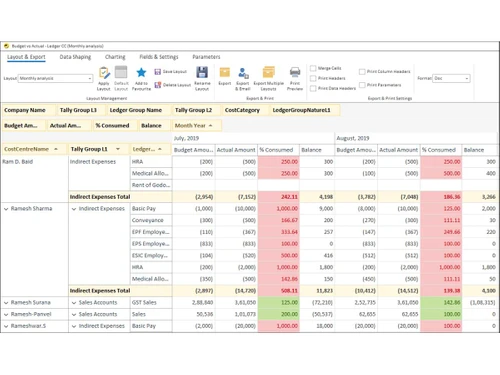Click the 11,823 balance total cell
500x375 pixels.
coord(317,291)
